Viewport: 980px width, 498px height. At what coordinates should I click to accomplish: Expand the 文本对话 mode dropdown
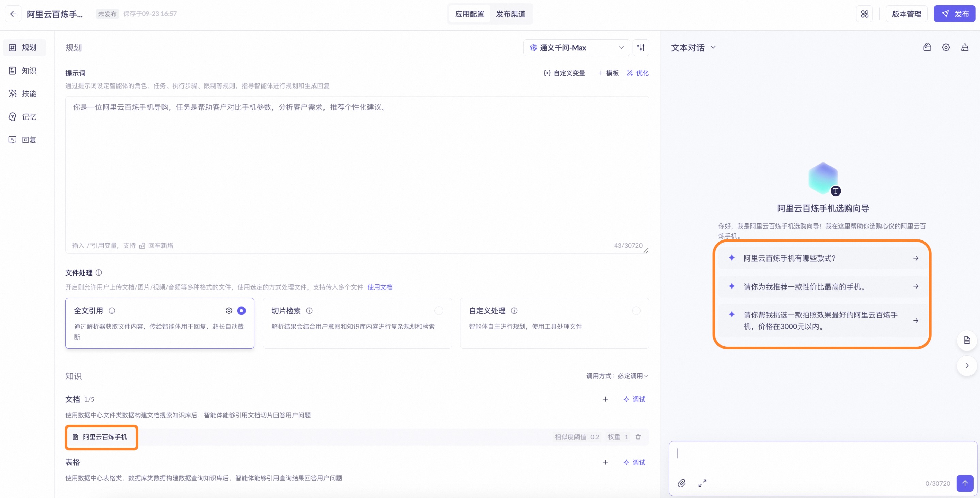point(693,48)
